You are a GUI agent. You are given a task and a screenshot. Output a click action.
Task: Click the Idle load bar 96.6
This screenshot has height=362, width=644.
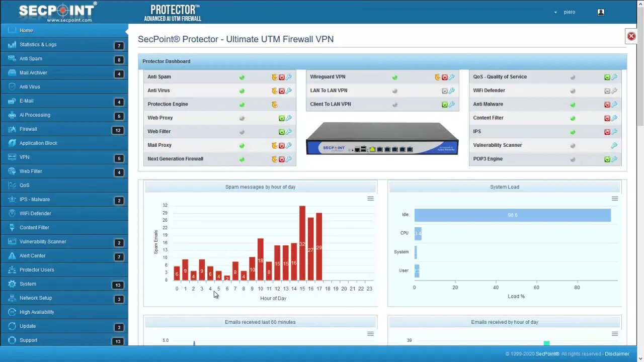coord(513,215)
